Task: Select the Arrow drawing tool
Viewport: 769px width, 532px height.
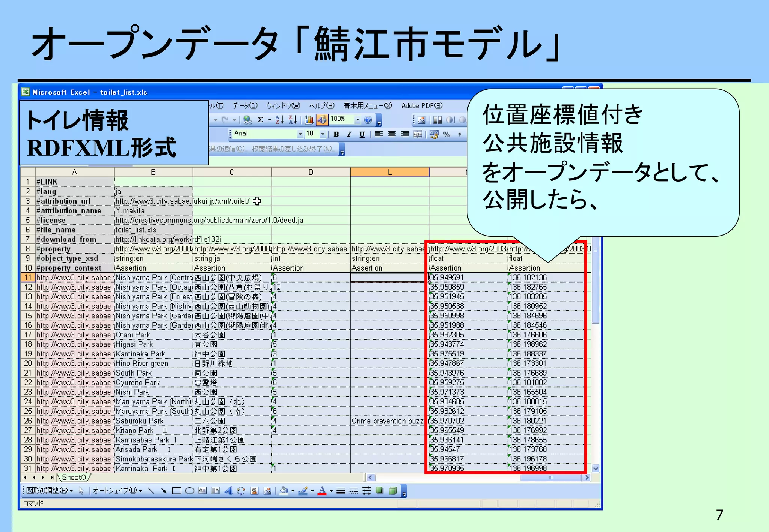Action: tap(163, 491)
